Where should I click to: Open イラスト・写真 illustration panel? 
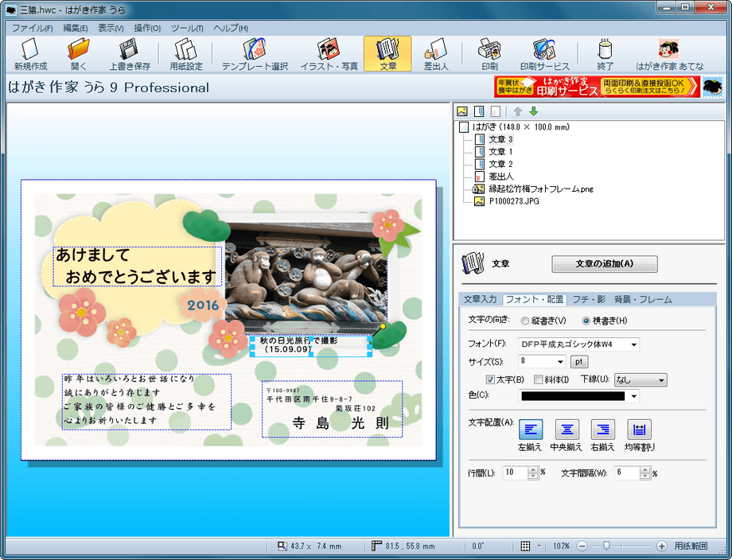click(329, 53)
